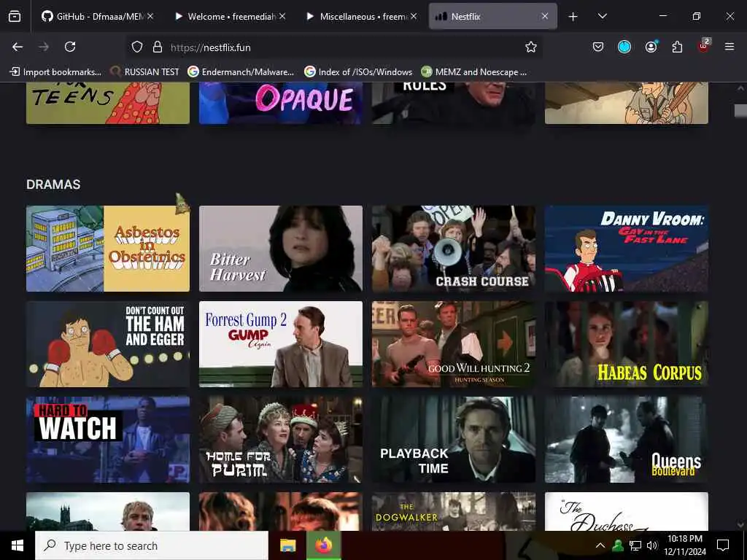Open the Pocket save icon
The width and height of the screenshot is (747, 560).
pos(598,47)
